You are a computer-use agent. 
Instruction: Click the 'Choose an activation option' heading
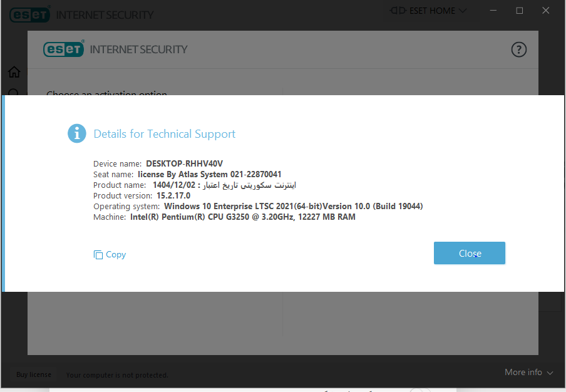(x=106, y=94)
